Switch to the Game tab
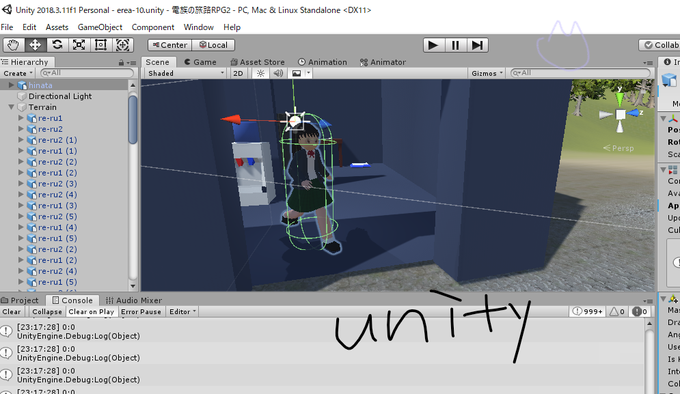 pyautogui.click(x=200, y=62)
